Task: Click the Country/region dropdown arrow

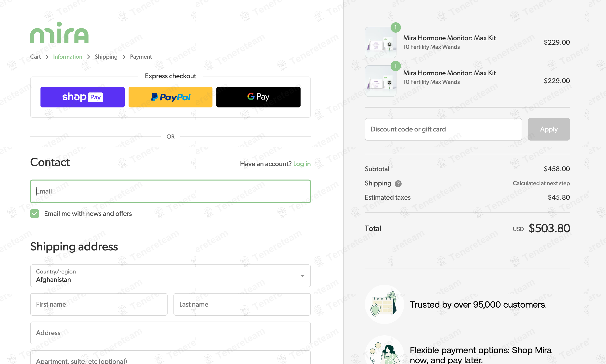Action: [303, 276]
